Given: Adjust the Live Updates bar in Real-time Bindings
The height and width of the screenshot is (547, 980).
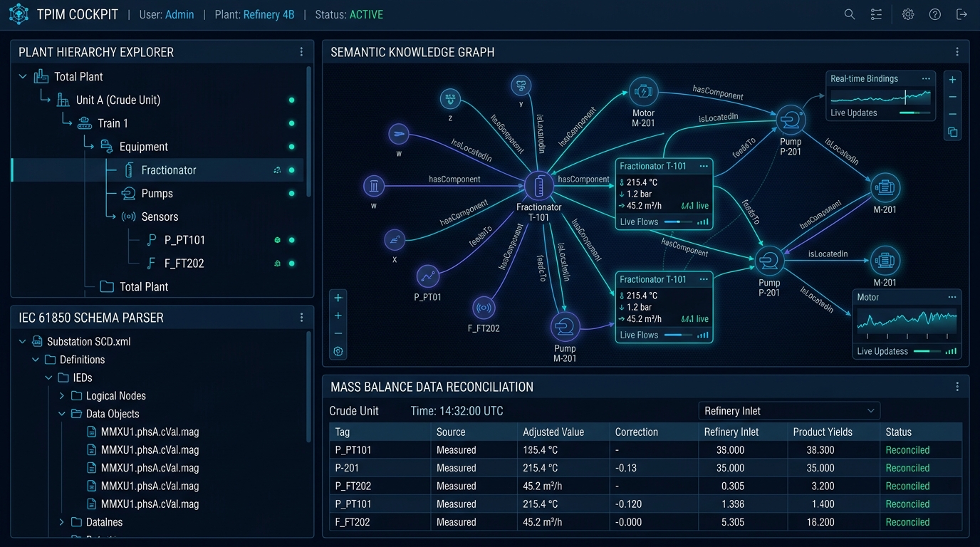Looking at the screenshot, I should (x=914, y=113).
